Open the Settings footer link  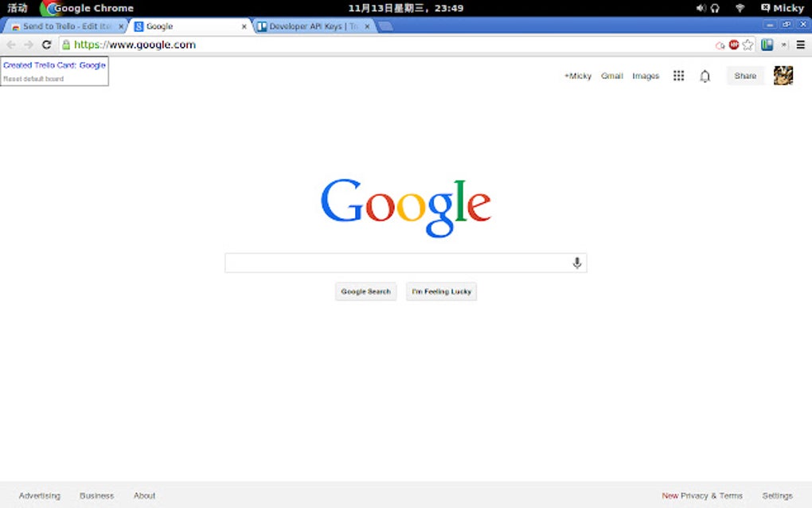(777, 495)
